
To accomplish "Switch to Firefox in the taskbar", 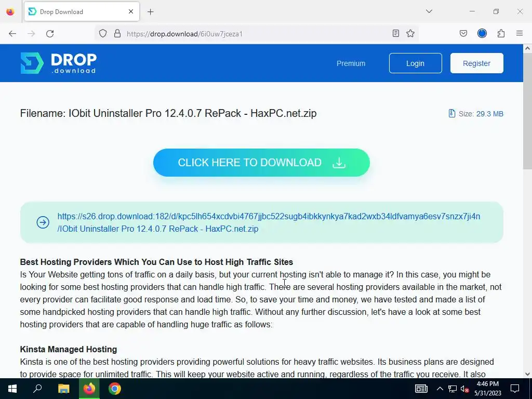I will coord(89,389).
